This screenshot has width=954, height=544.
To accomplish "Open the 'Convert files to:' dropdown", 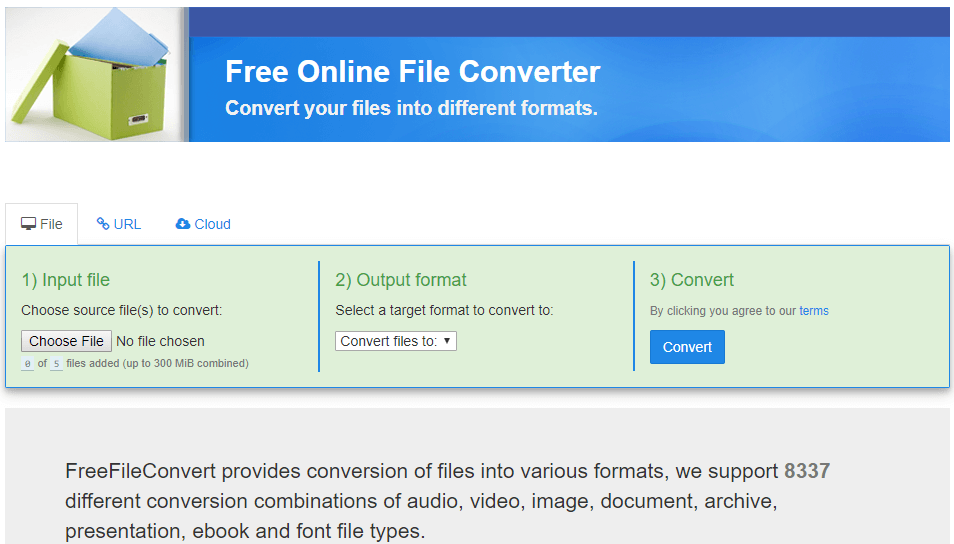I will (395, 341).
